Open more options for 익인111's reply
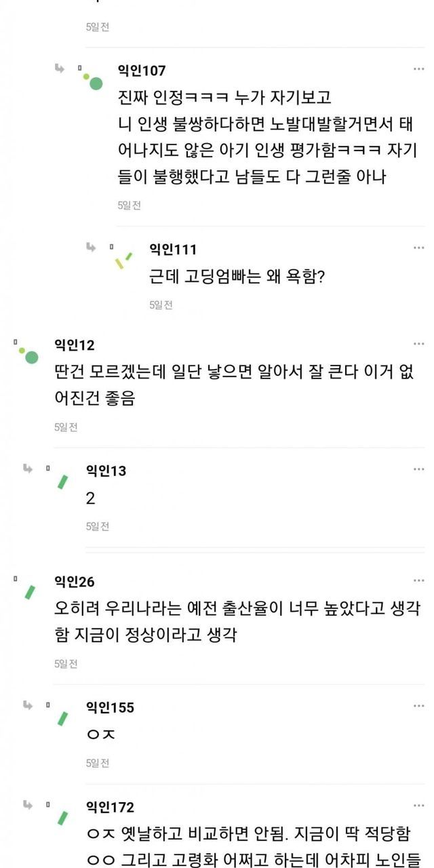434x868 pixels. [x=419, y=248]
